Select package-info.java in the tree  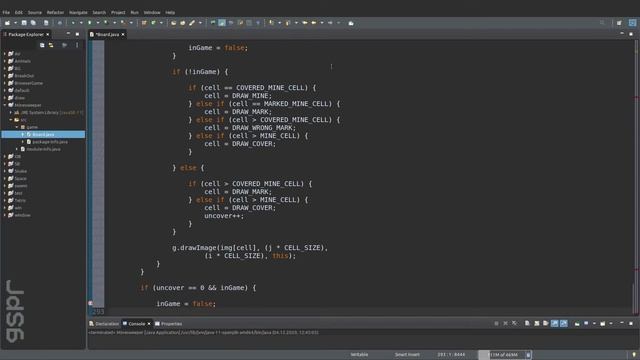pos(50,142)
